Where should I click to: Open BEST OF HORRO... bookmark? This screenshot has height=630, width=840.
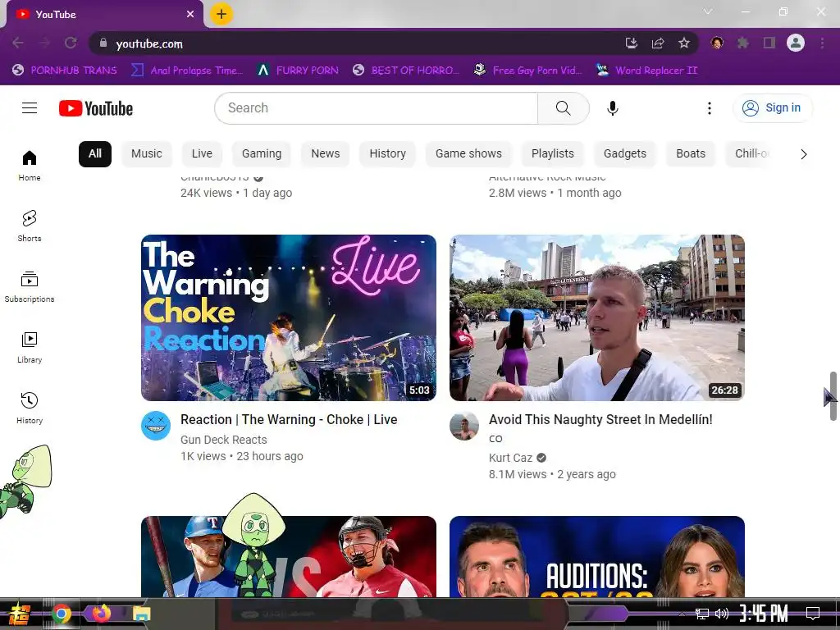[406, 71]
